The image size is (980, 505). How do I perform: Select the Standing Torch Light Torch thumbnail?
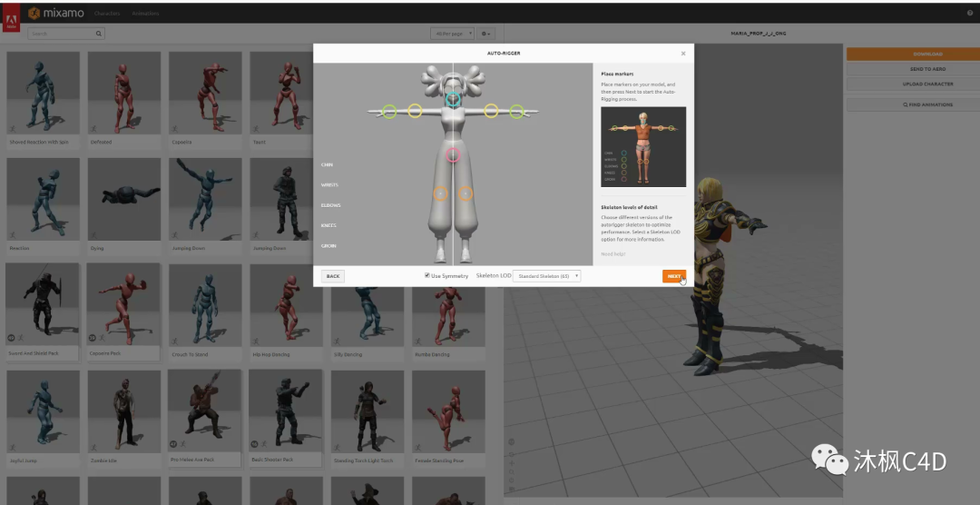367,411
